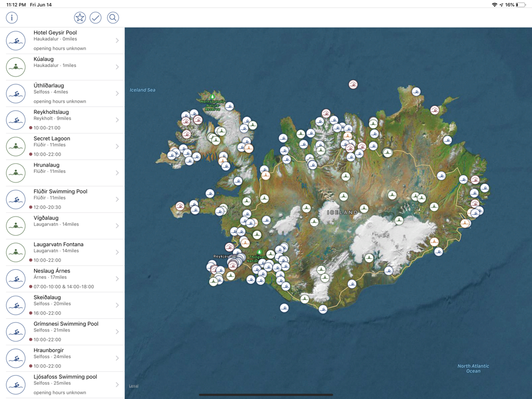Expand Hotel Geysir Pool details chevron
Image resolution: width=532 pixels, height=399 pixels.
coord(117,41)
